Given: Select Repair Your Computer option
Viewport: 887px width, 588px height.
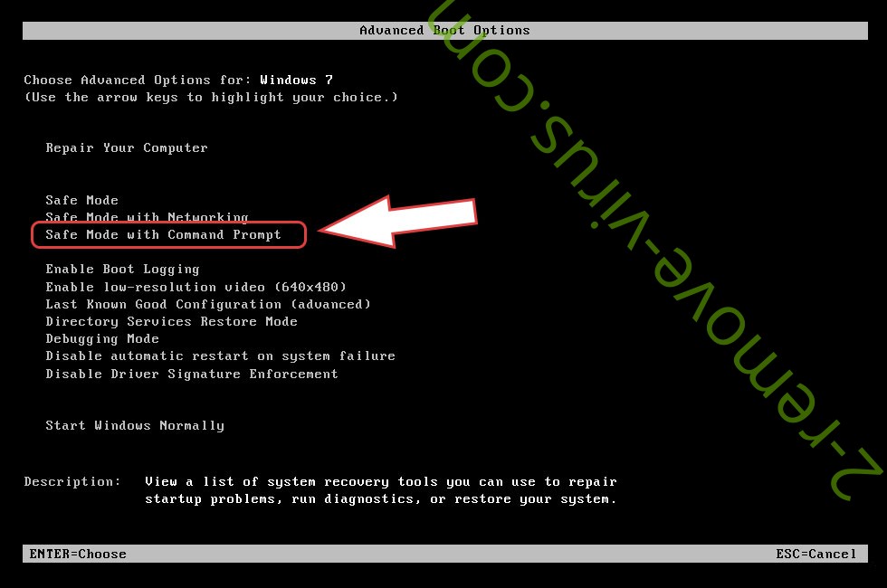Looking at the screenshot, I should 127,148.
